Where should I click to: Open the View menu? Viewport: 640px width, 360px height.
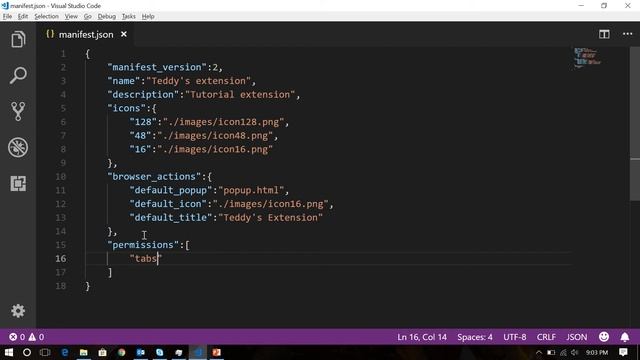[x=71, y=16]
